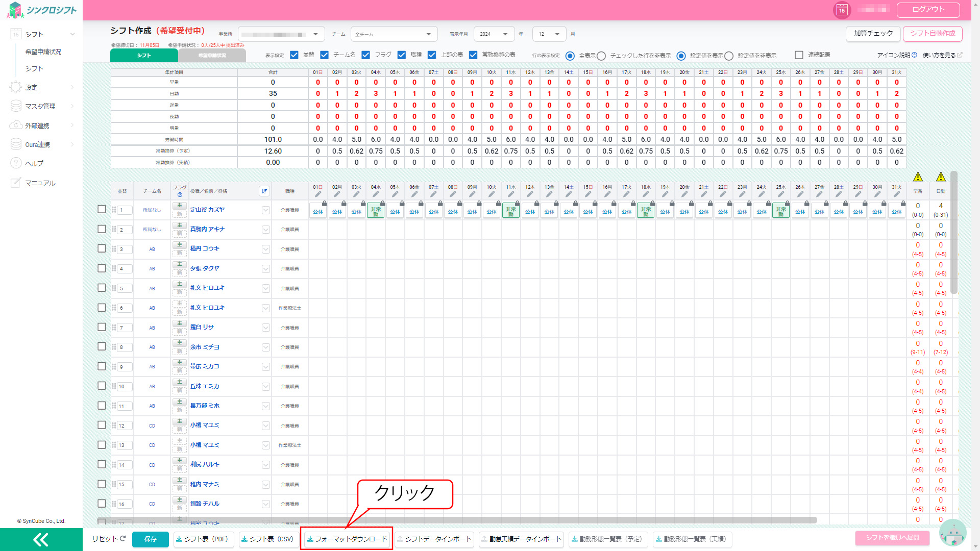980x551 pixels.
Task: Open the 事業所 dropdown
Action: pyautogui.click(x=281, y=34)
